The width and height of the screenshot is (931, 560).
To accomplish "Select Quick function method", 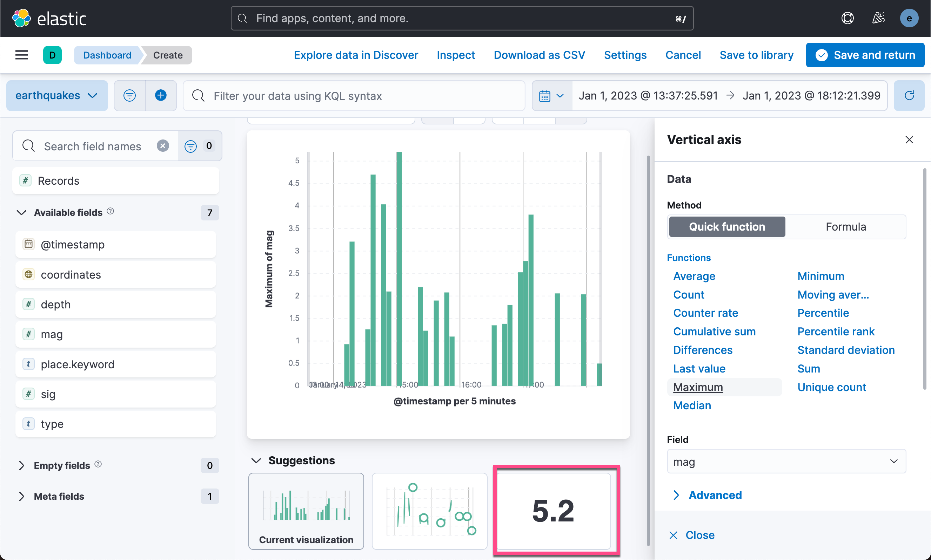I will pos(727,226).
